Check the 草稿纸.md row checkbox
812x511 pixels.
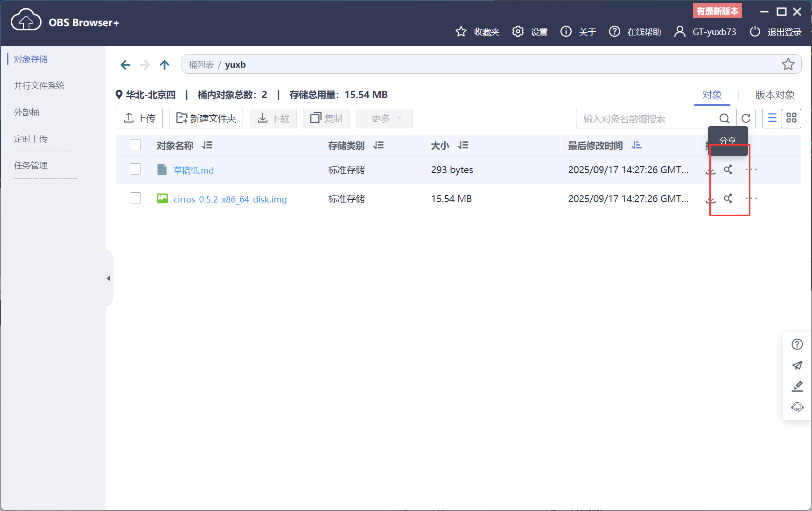[x=135, y=169]
